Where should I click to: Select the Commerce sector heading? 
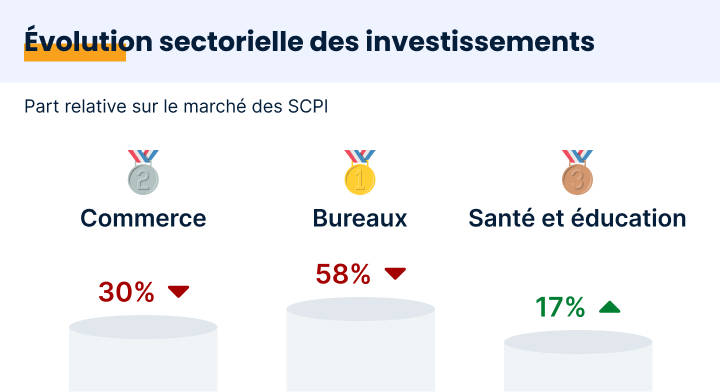click(143, 218)
